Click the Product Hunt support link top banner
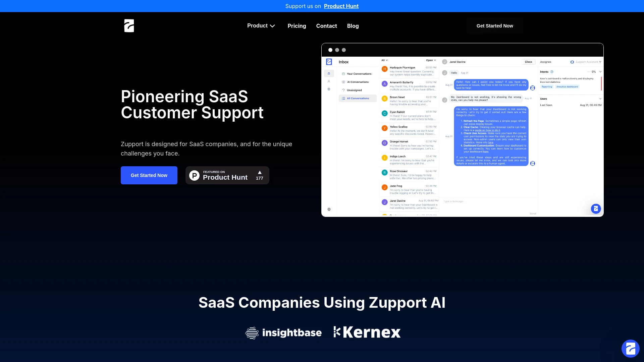Image resolution: width=644 pixels, height=362 pixels. [341, 6]
